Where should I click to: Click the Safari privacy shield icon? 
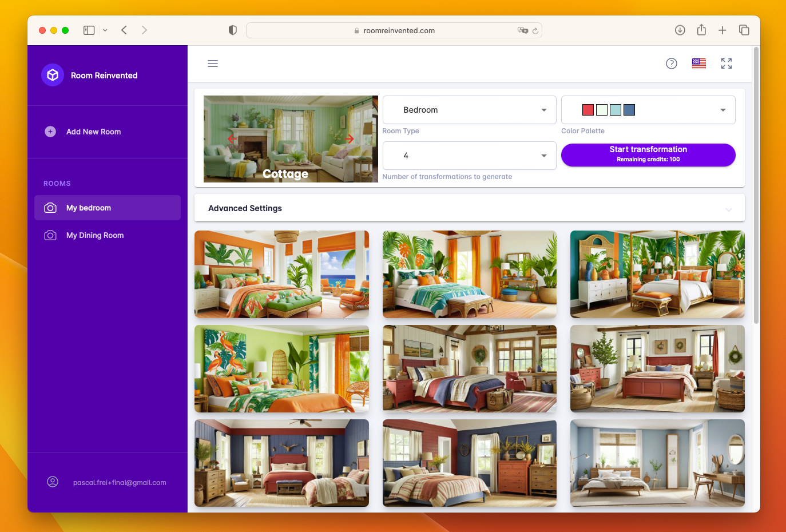(233, 30)
